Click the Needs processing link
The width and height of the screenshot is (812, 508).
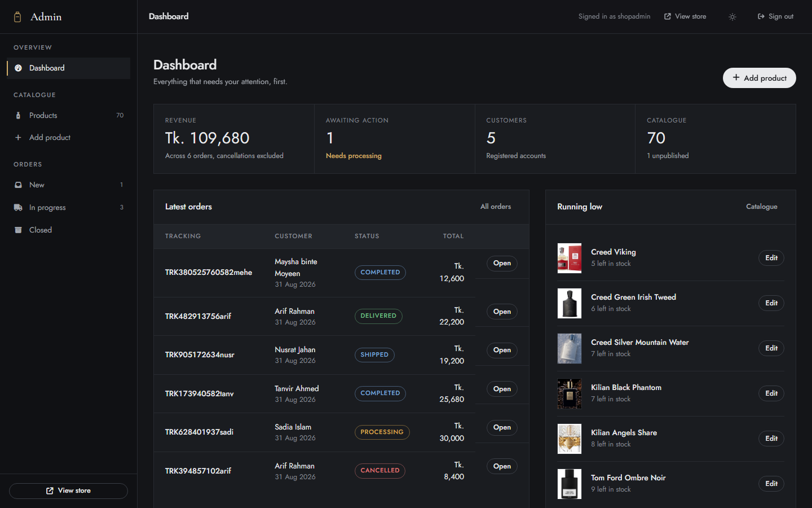[x=354, y=156]
